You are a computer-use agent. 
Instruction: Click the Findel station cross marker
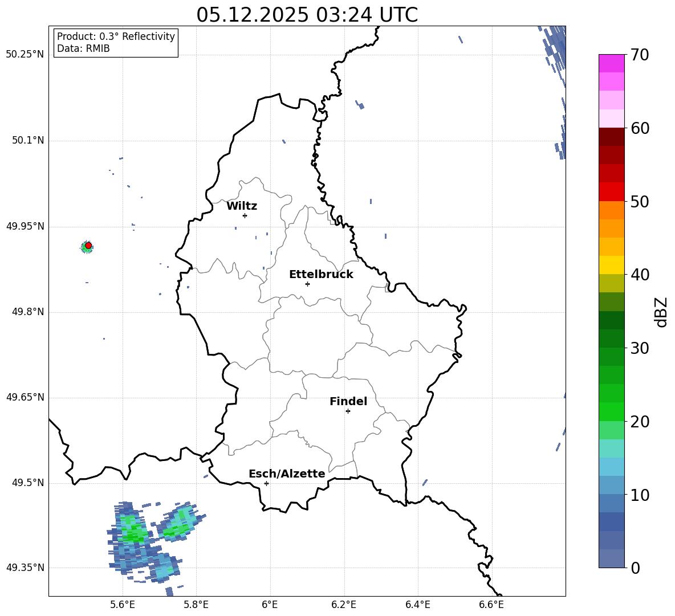[x=348, y=411]
